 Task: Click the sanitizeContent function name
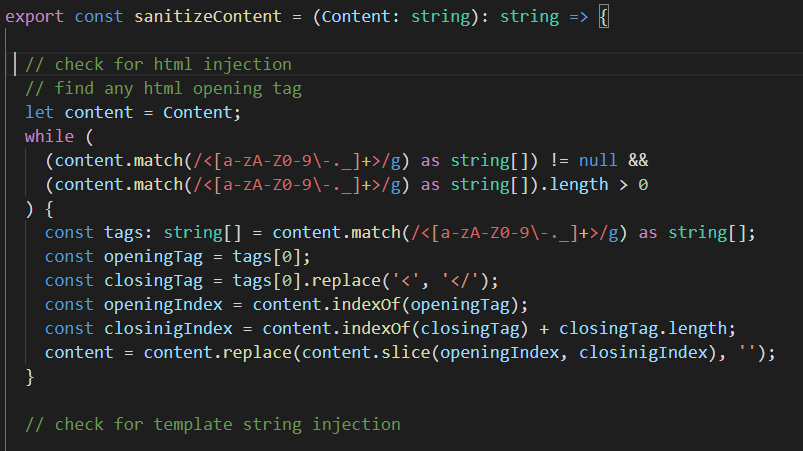click(x=207, y=16)
